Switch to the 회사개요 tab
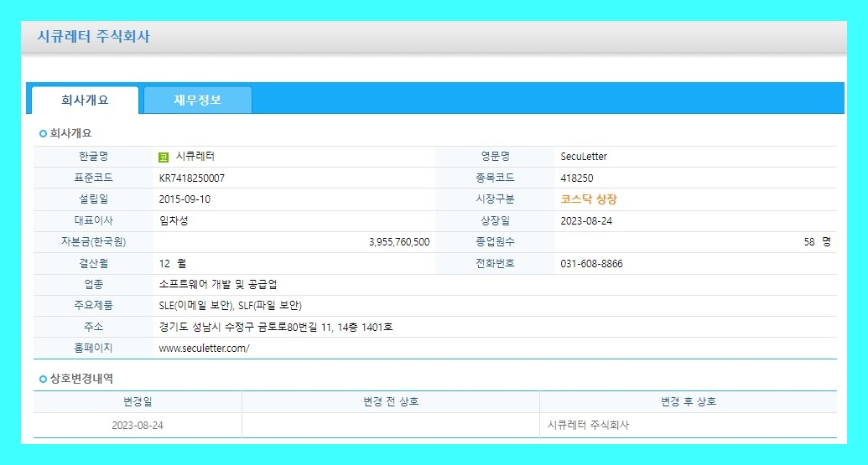 [85, 100]
